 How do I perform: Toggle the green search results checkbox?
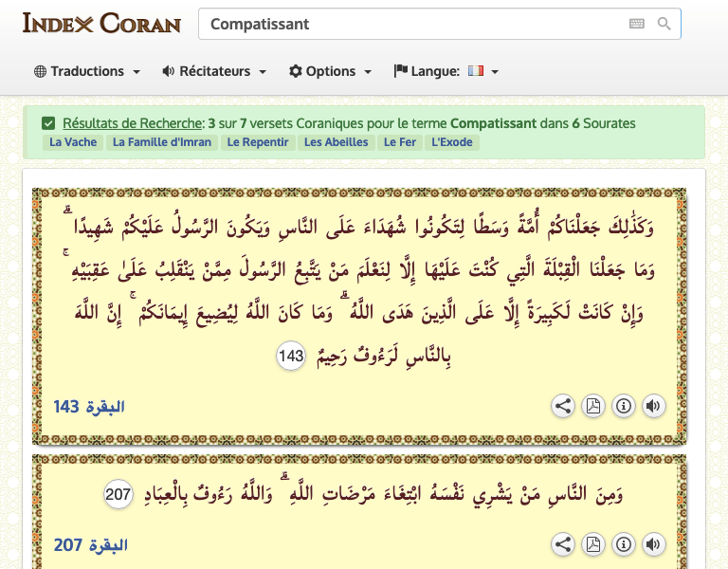pyautogui.click(x=48, y=123)
